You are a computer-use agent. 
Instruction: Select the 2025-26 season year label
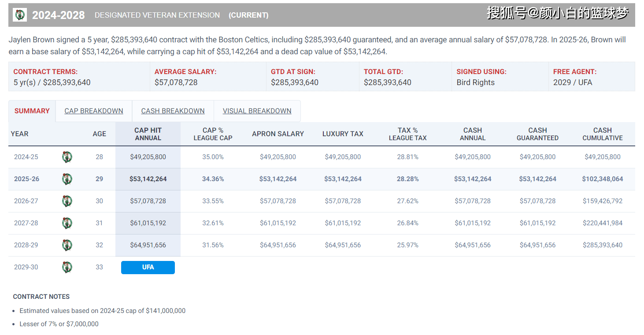26,179
